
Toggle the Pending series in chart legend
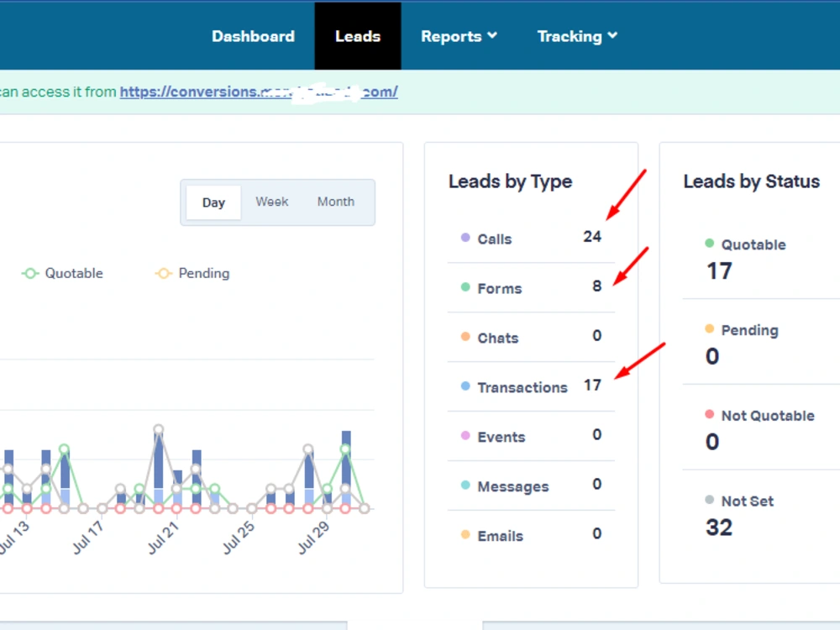click(192, 273)
